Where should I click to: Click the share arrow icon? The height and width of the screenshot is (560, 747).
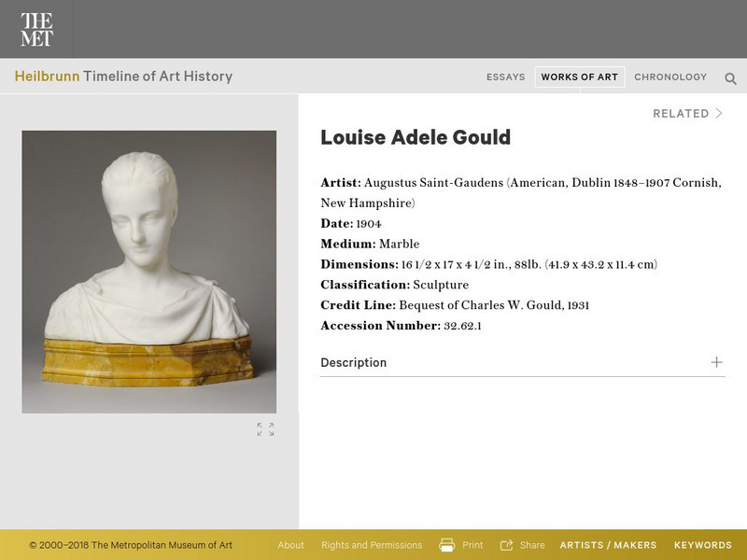tap(506, 545)
